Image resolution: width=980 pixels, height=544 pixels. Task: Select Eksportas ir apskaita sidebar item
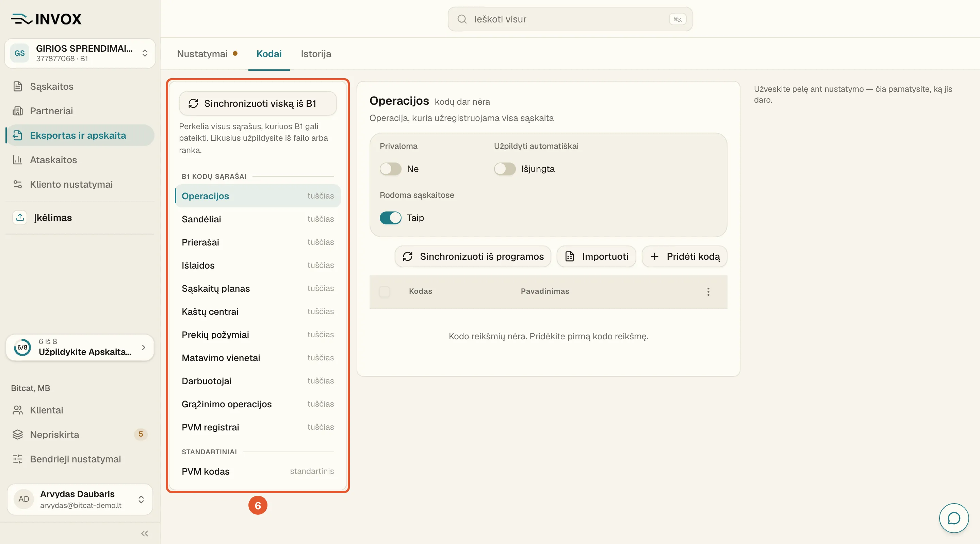click(80, 135)
